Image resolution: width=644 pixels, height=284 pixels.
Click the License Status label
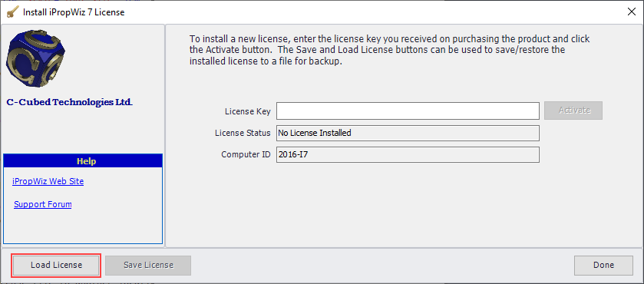243,133
